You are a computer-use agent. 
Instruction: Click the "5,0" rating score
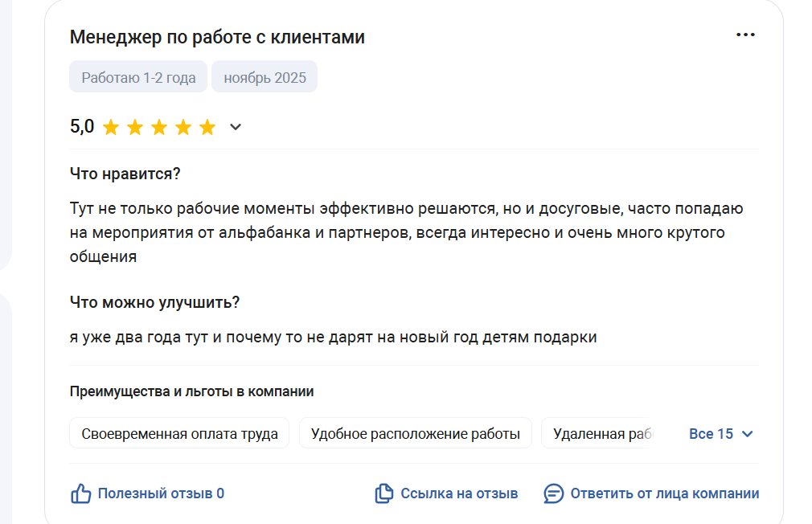click(x=82, y=127)
